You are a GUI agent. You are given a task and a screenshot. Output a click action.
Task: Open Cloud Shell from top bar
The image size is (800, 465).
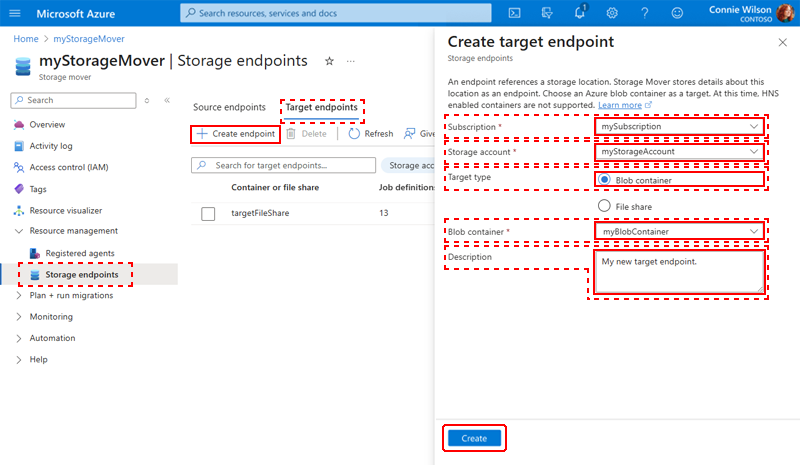514,13
